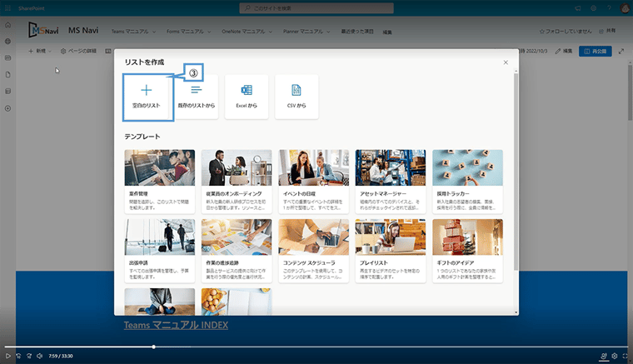This screenshot has height=364, width=633.
Task: Click the dialog's vertical scrollbar
Action: point(516,172)
